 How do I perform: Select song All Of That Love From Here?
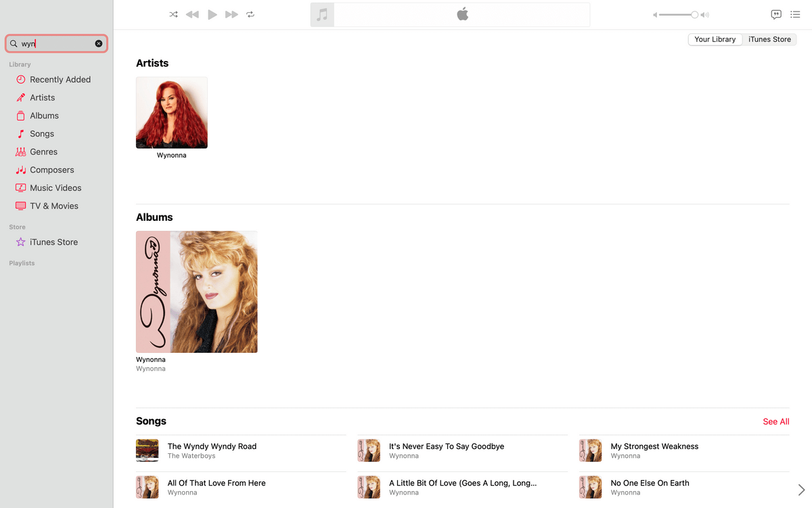click(241, 487)
